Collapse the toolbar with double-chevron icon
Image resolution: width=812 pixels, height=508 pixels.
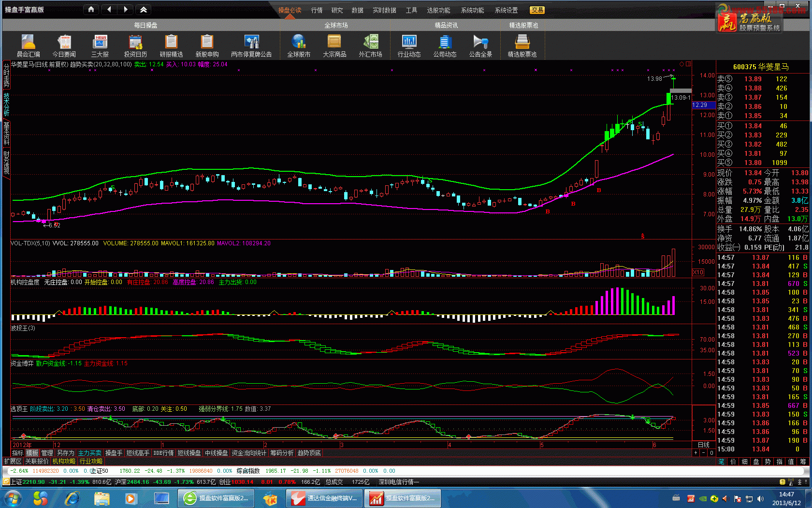[143, 9]
